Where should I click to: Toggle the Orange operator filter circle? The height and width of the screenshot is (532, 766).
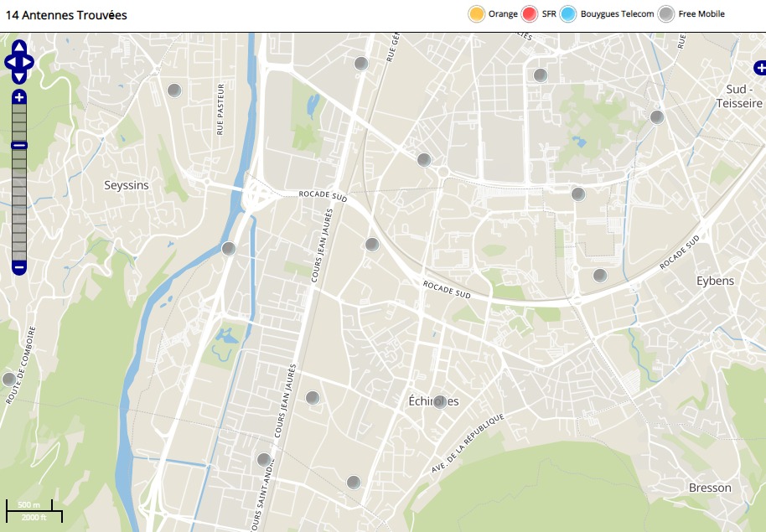(476, 14)
